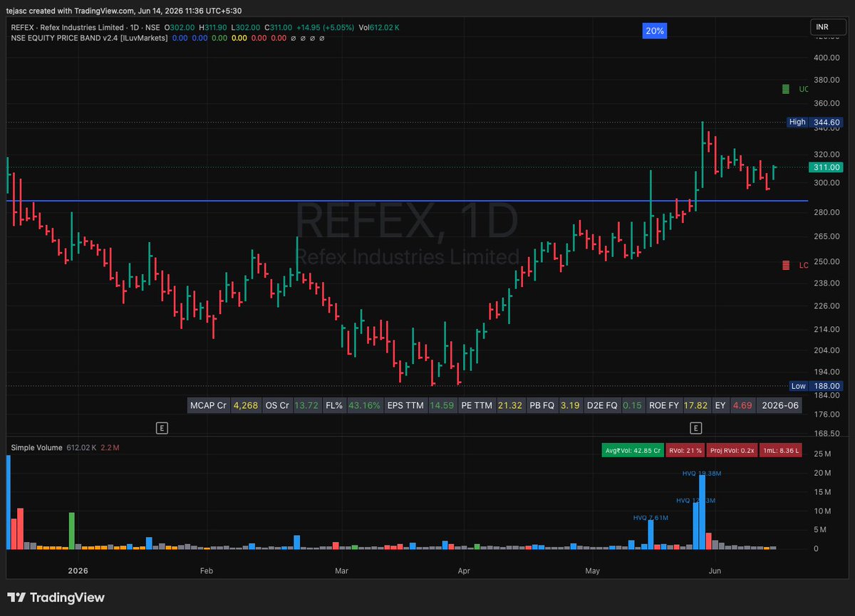This screenshot has width=855, height=616.
Task: Click the Apr label on time axis
Action: (x=465, y=570)
